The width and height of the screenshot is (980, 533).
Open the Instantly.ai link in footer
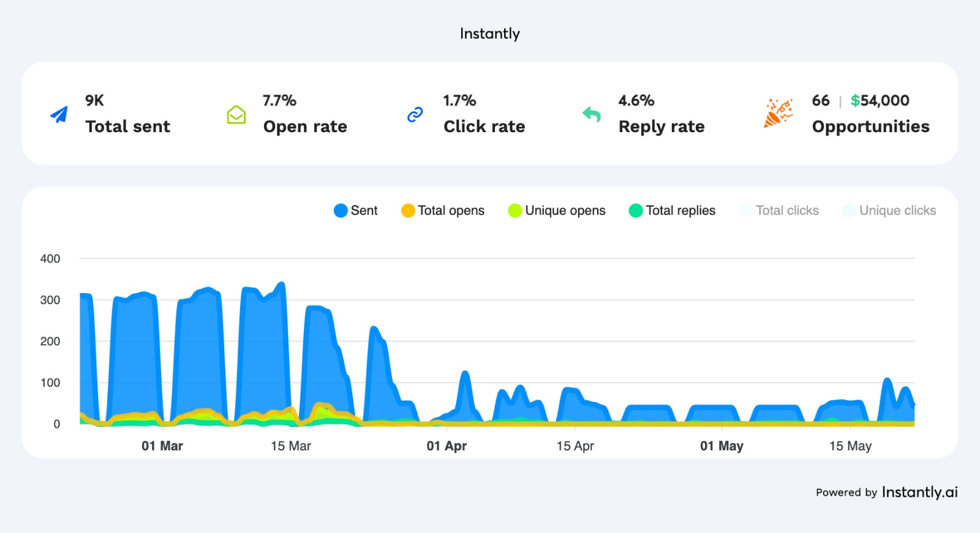coord(919,492)
